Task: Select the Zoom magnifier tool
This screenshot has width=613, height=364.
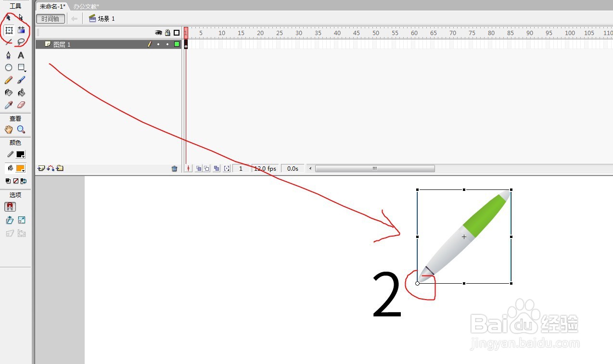Action: 21,129
